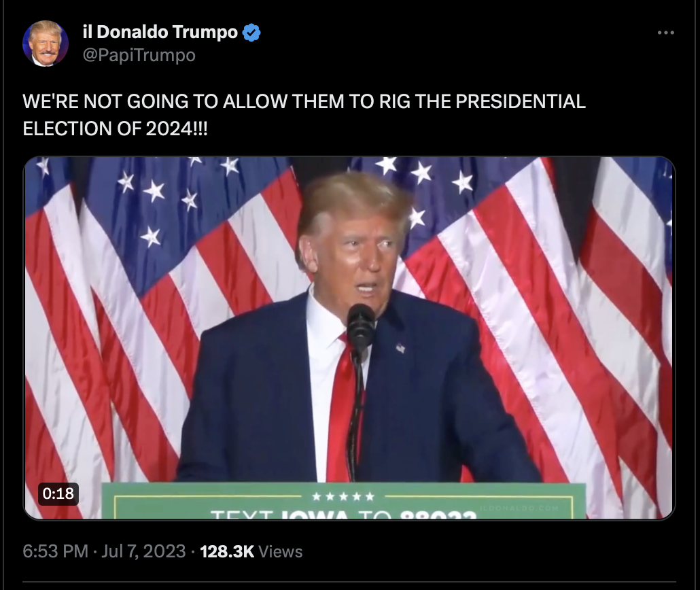This screenshot has width=700, height=590.
Task: Click the row of stars on podium sign
Action: pos(343,496)
